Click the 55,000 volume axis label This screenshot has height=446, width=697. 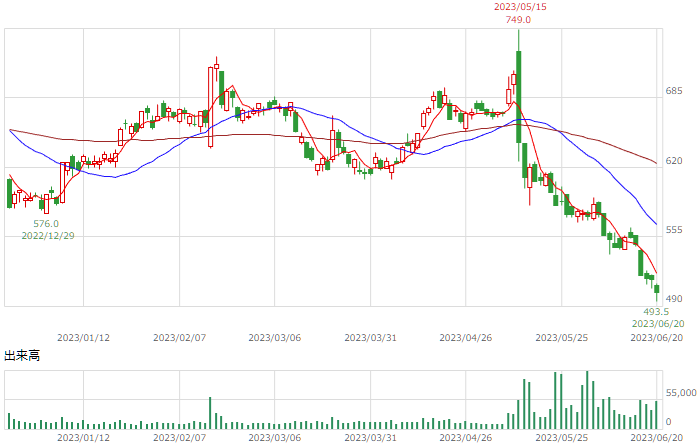(x=681, y=393)
